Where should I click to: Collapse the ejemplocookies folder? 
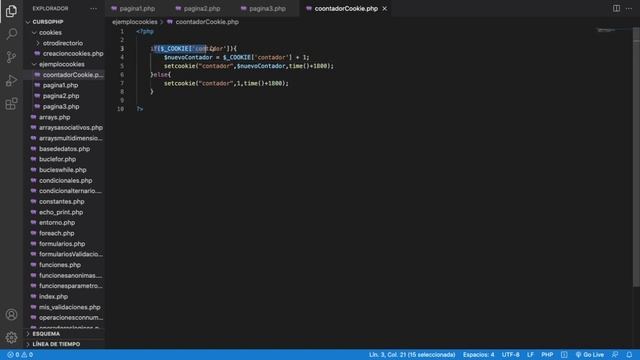tap(62, 64)
